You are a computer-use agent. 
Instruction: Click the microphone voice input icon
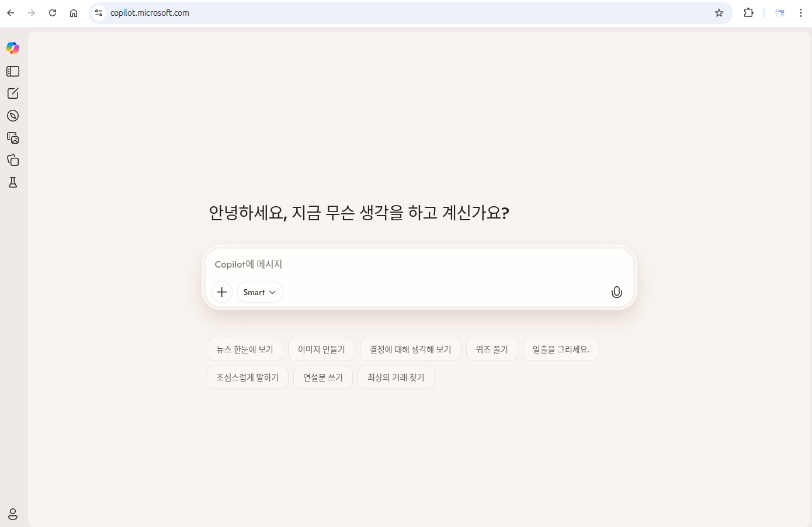point(616,292)
